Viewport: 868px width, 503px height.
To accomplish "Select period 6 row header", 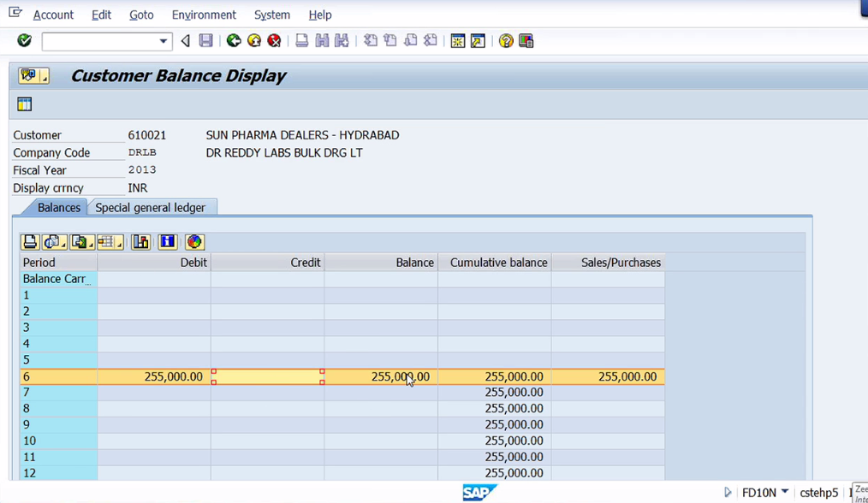I will point(58,377).
